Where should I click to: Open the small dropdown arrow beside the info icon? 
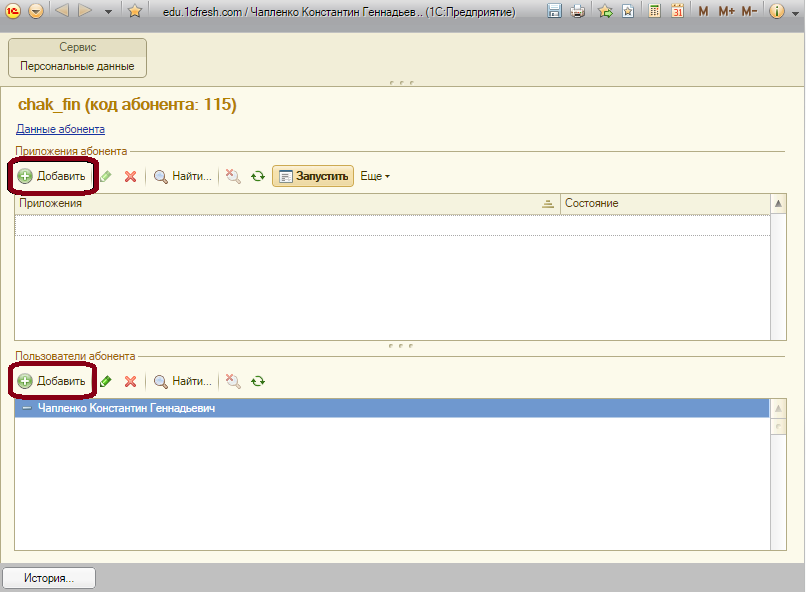796,13
